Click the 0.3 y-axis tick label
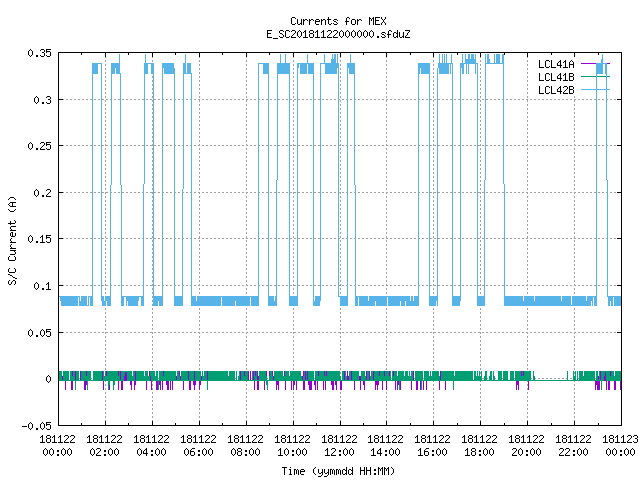The width and height of the screenshot is (640, 480). pos(43,100)
